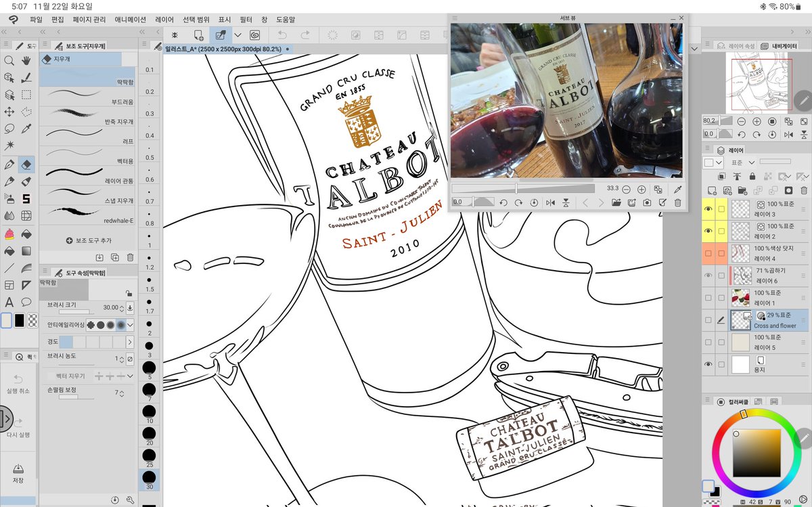812x507 pixels.
Task: Open 레이어 menu in menu bar
Action: pyautogui.click(x=164, y=20)
